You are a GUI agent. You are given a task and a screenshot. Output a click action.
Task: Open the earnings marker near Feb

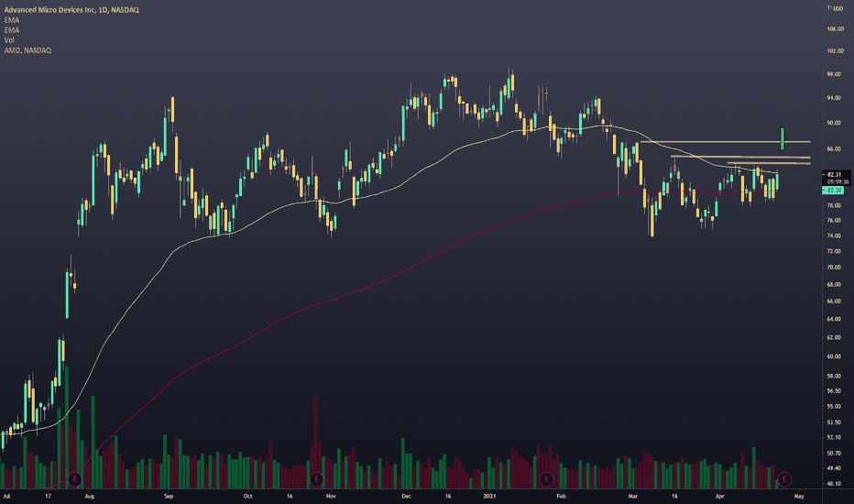[546, 479]
